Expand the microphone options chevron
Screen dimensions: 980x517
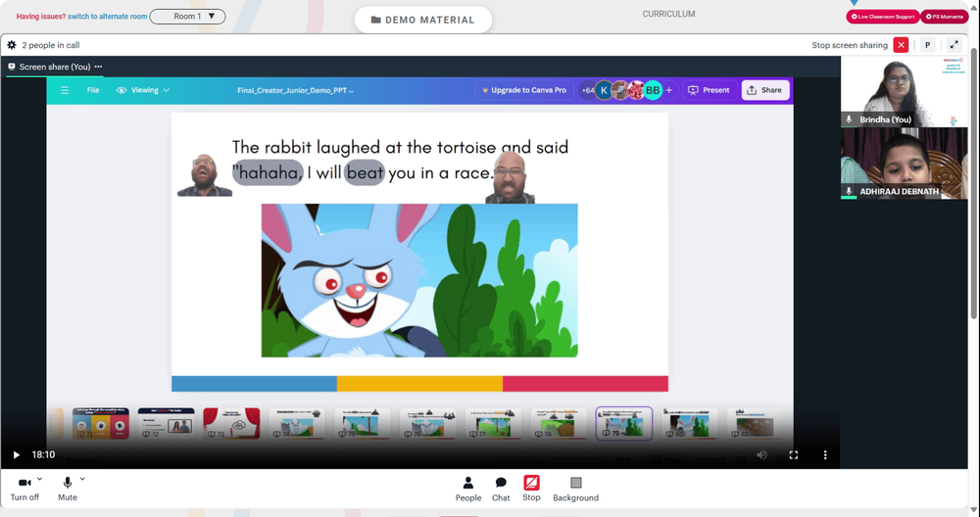[82, 479]
